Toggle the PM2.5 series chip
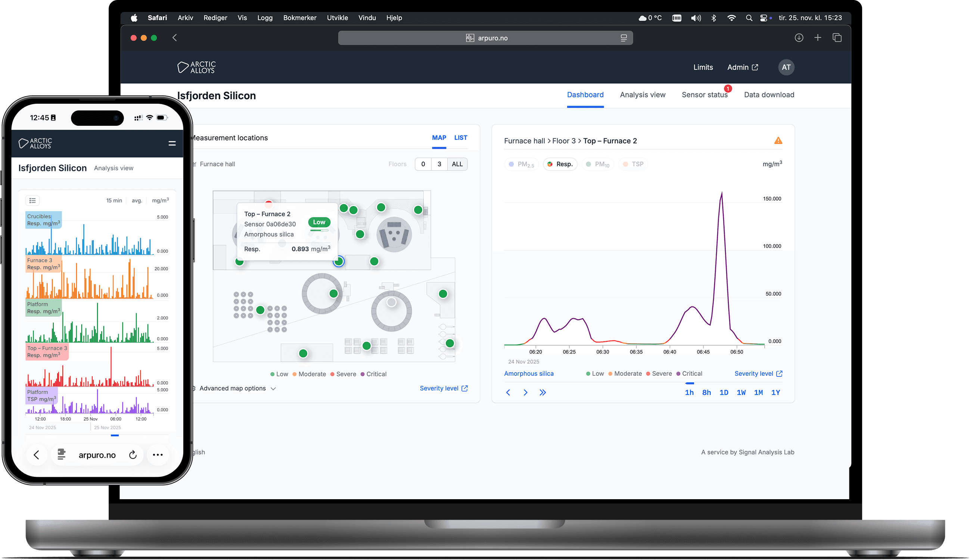Screen dimensions: 970x560 pyautogui.click(x=521, y=164)
